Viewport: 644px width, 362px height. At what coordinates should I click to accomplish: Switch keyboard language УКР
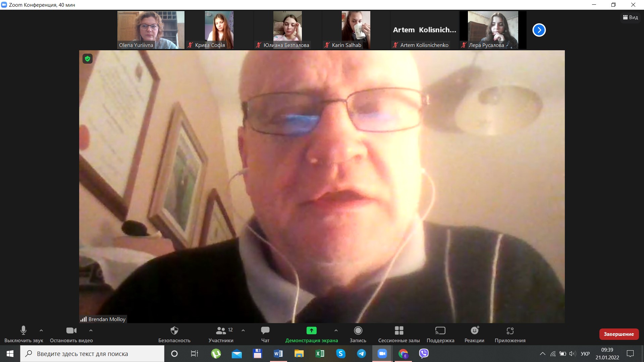click(585, 354)
